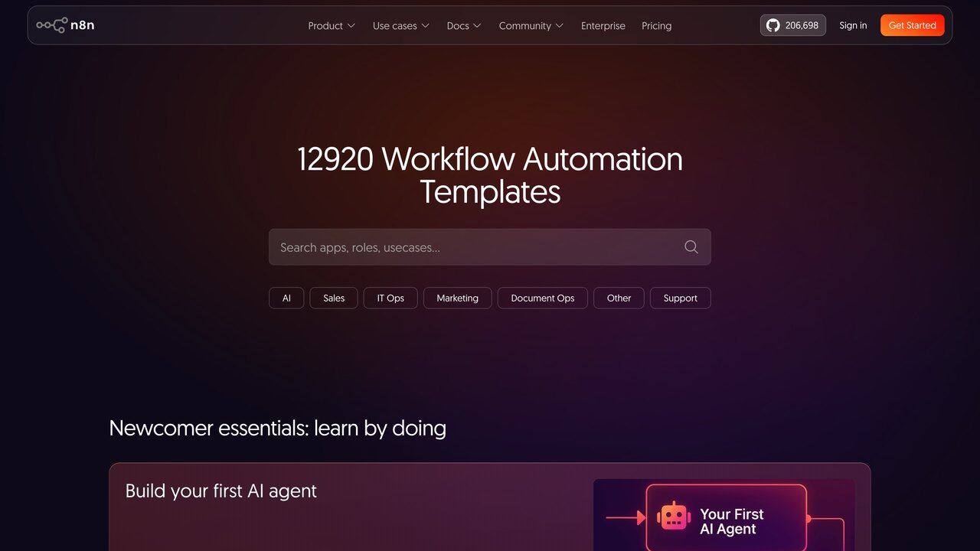The height and width of the screenshot is (551, 980).
Task: Choose the Document Ops category
Action: point(543,298)
